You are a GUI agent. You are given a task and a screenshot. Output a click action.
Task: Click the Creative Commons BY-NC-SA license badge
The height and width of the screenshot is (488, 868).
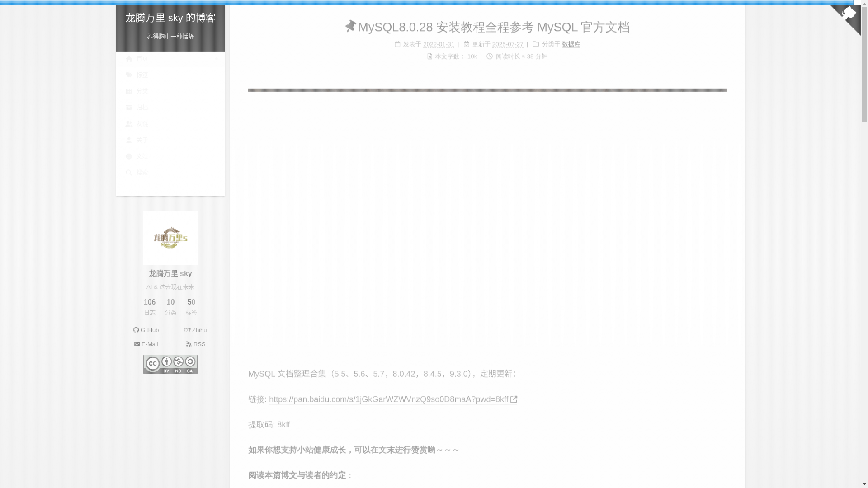point(170,364)
